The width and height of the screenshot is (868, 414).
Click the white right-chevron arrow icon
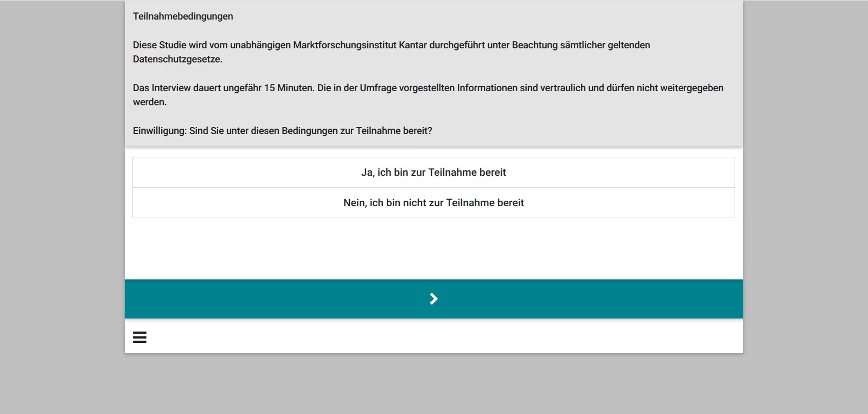pos(433,299)
